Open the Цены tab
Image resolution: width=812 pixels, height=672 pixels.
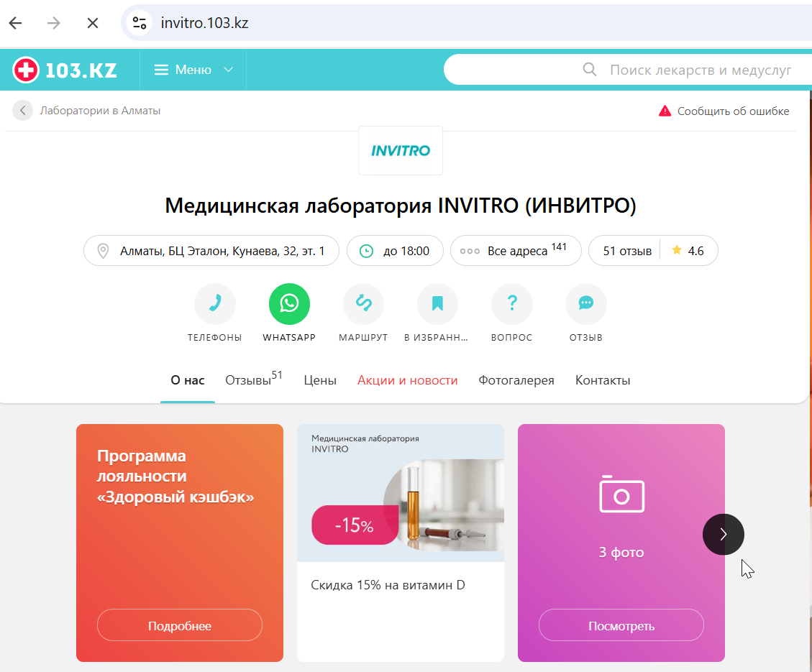[320, 380]
